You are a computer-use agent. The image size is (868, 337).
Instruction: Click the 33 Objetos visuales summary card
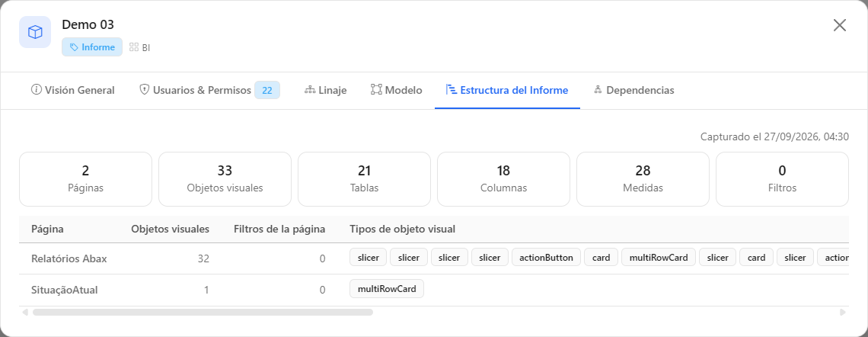225,179
